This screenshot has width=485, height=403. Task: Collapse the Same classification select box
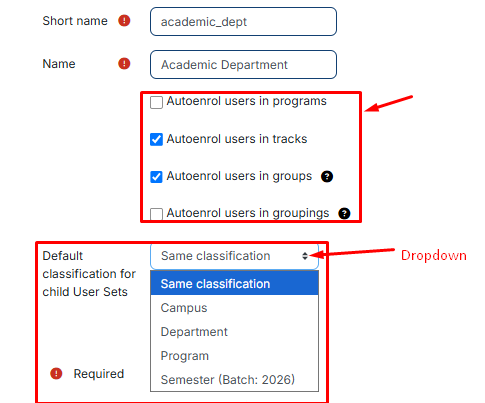pyautogui.click(x=234, y=256)
